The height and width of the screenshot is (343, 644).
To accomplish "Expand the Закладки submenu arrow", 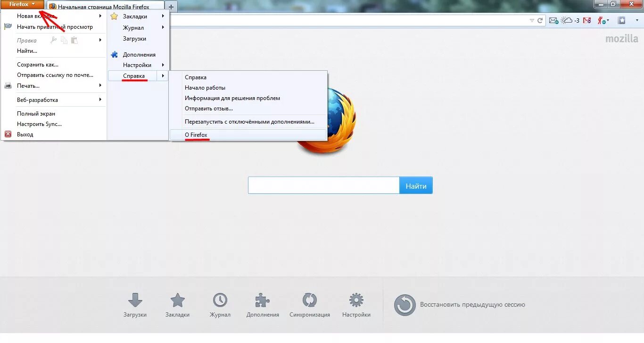I will [163, 17].
